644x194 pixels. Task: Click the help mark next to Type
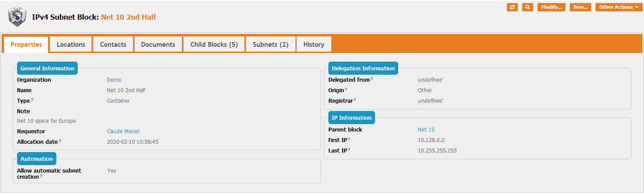click(x=32, y=100)
